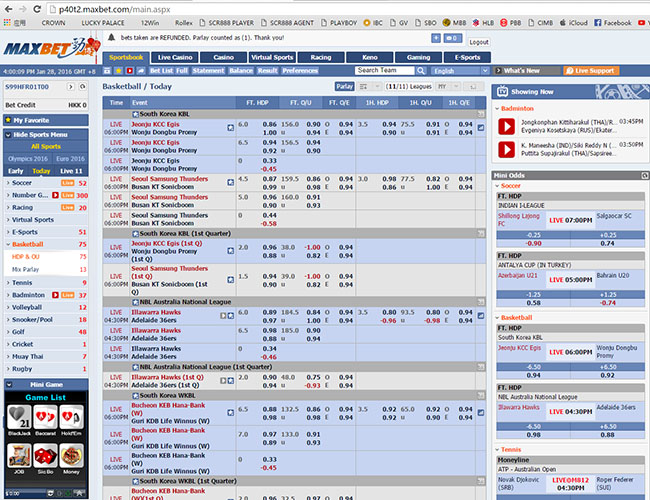
Task: Collapse South Korea KBL league header
Action: [x=481, y=114]
